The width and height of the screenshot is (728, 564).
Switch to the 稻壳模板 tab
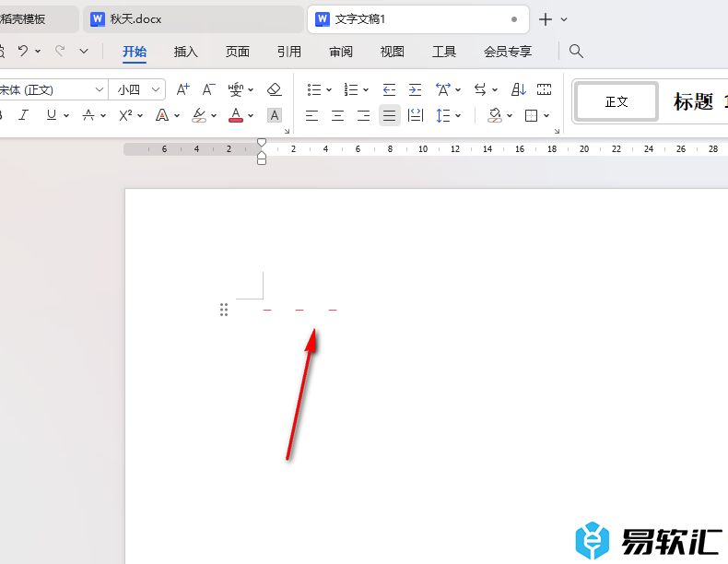(x=39, y=19)
